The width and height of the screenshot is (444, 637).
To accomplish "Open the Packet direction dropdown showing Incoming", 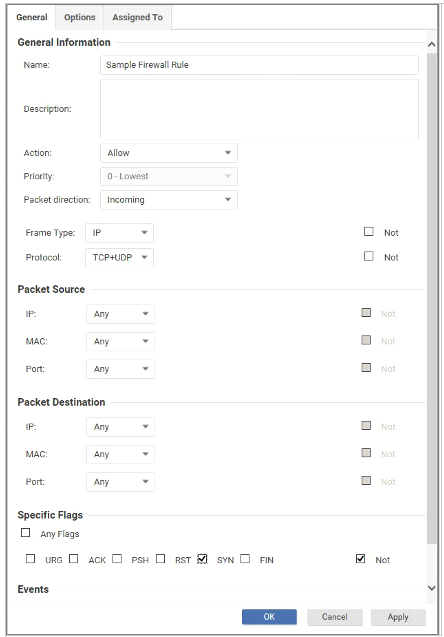I will click(x=169, y=200).
